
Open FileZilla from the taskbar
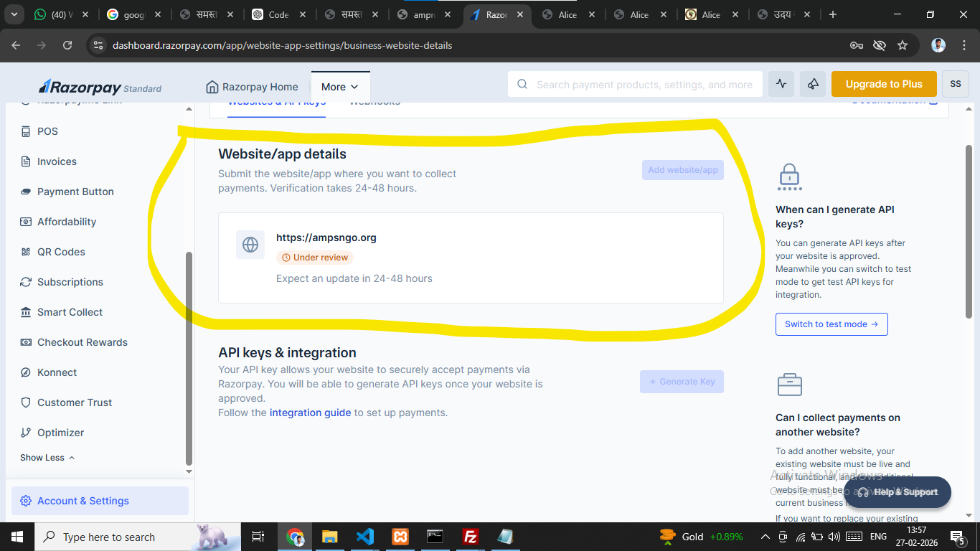471,537
